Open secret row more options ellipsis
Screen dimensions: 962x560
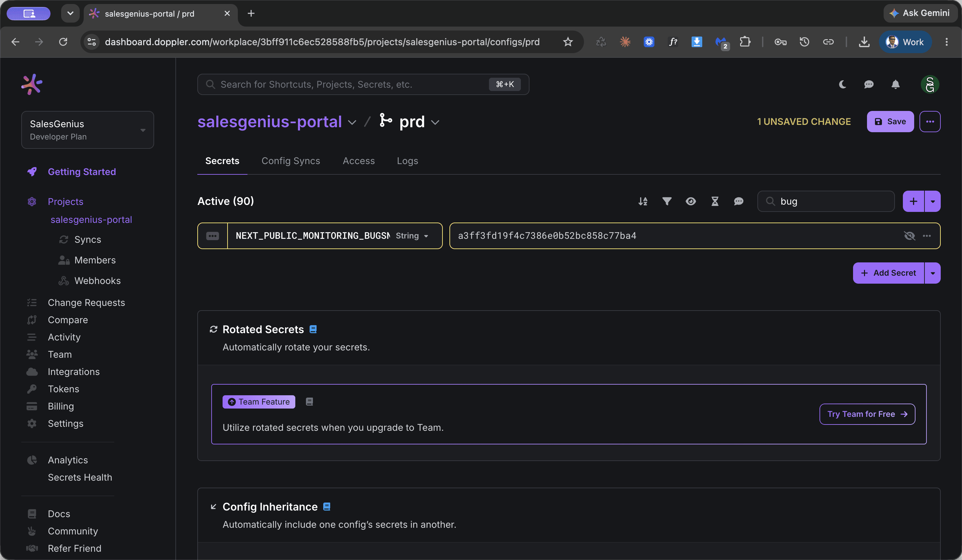927,236
